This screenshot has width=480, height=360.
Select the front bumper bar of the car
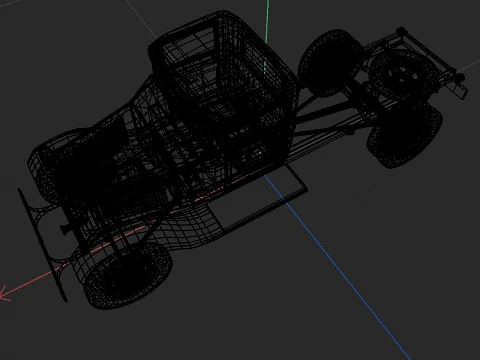pyautogui.click(x=42, y=245)
